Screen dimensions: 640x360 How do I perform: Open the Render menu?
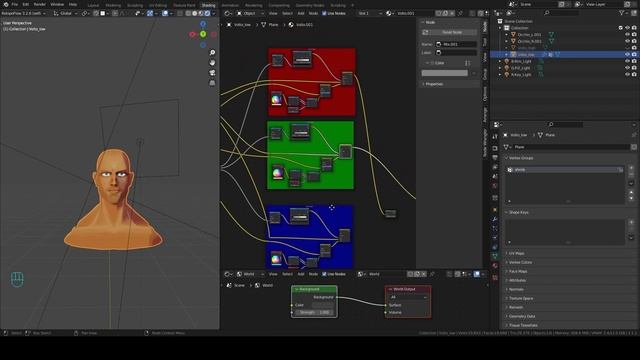40,4
